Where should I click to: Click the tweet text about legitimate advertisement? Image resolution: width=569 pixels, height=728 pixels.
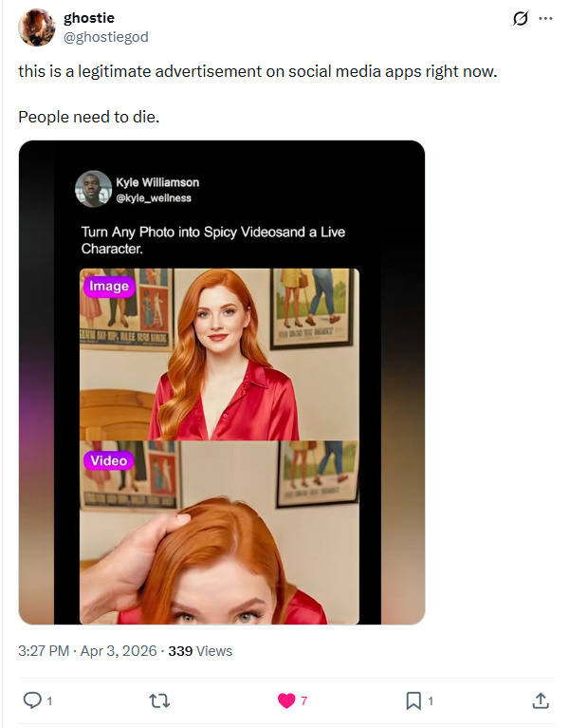click(257, 72)
